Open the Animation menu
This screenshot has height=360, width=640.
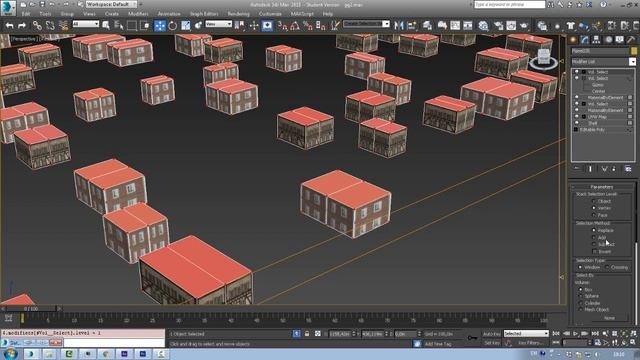point(169,14)
